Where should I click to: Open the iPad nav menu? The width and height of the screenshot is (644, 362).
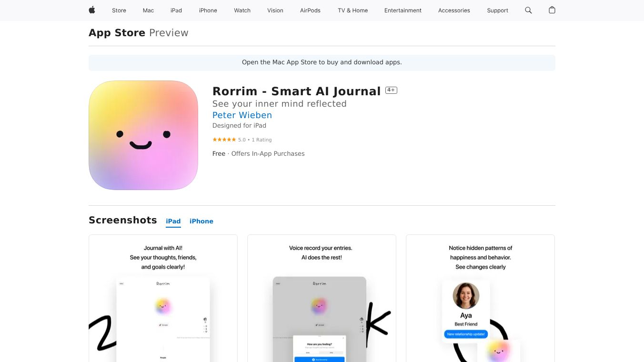[x=176, y=10]
